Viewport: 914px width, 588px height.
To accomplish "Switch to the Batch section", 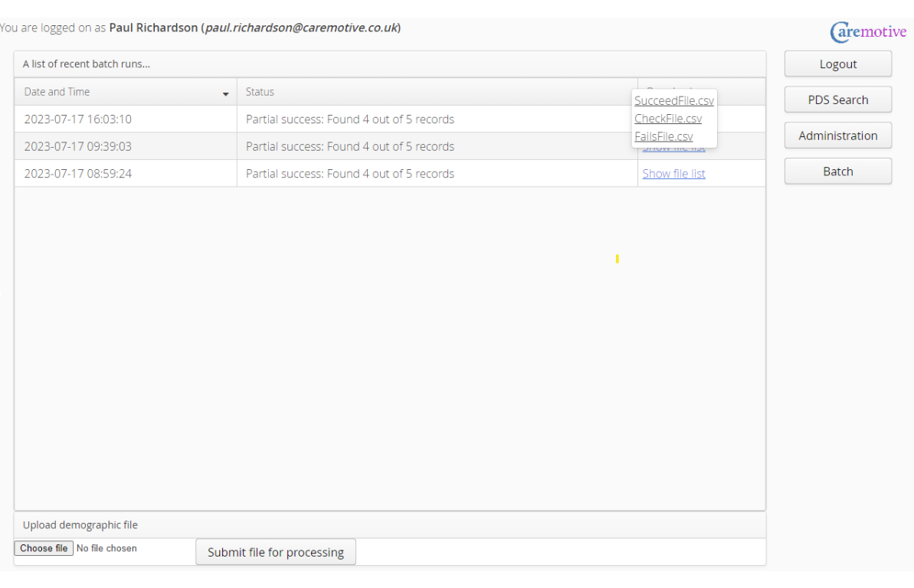I will [x=837, y=171].
